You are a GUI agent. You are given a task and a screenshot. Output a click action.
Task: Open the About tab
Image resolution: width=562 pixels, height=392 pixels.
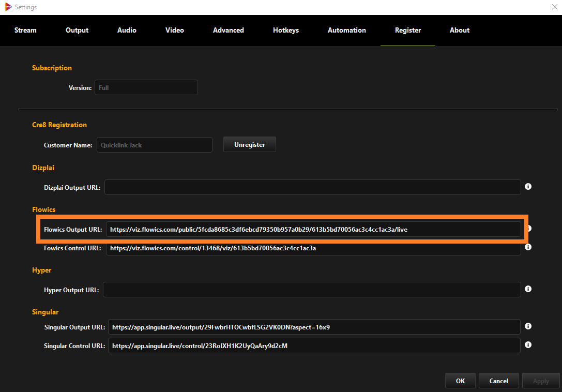pos(460,31)
